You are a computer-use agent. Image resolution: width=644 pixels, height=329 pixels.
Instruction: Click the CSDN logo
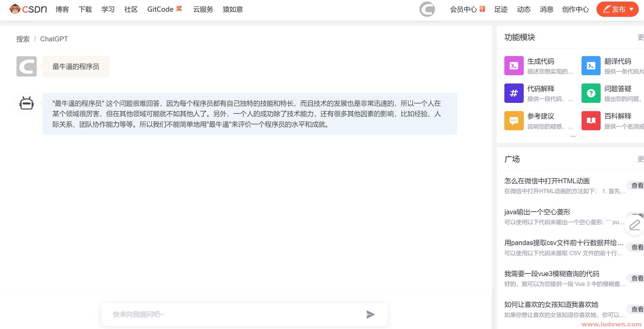click(28, 9)
